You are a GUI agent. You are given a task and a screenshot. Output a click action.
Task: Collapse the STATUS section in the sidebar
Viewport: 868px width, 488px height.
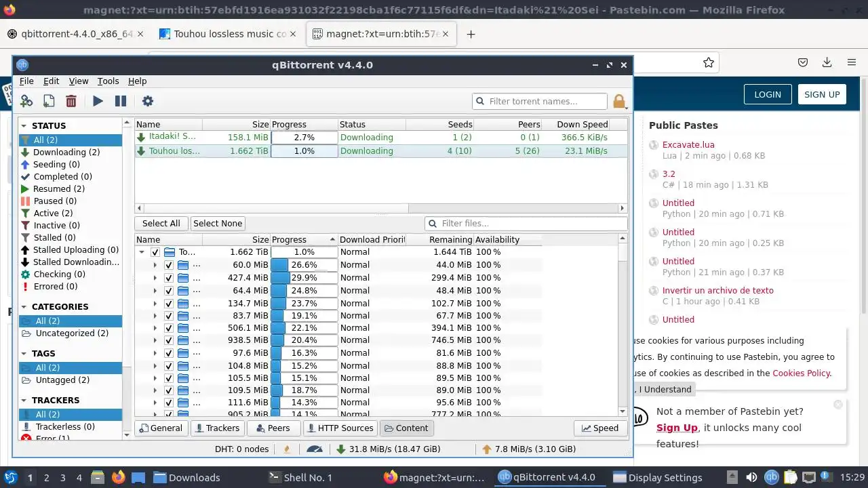pos(24,125)
